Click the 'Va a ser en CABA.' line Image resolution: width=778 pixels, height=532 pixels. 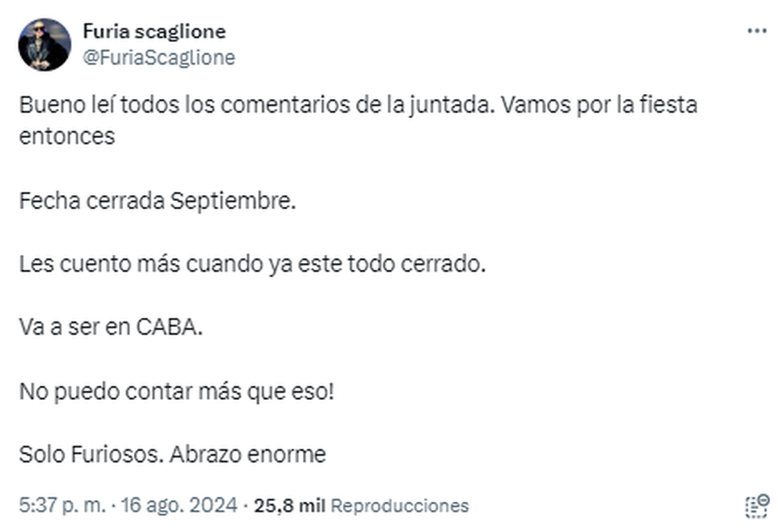(111, 328)
